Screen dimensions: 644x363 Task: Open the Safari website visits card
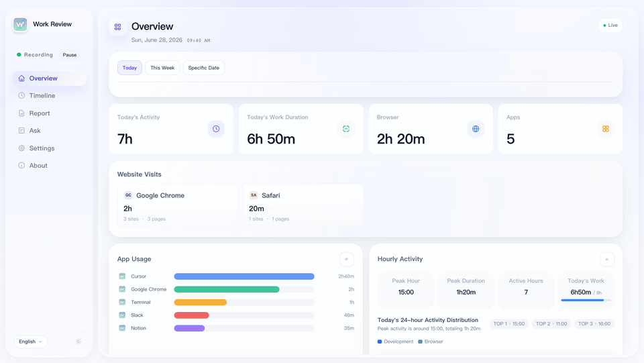pyautogui.click(x=303, y=206)
